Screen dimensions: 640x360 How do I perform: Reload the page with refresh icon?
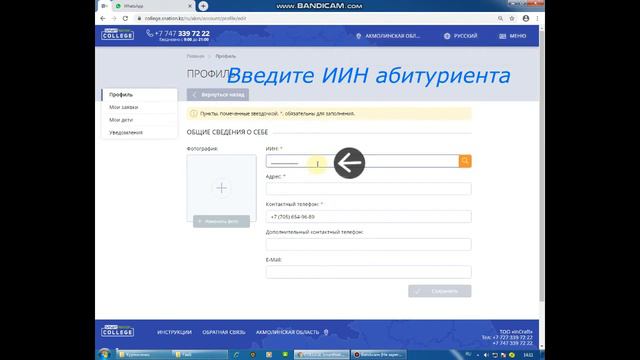pyautogui.click(x=125, y=18)
